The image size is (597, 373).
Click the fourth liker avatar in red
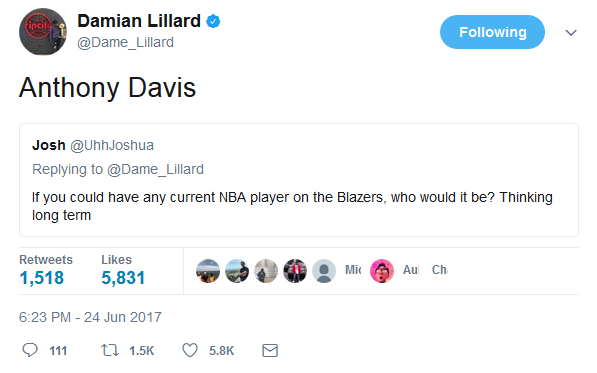(x=295, y=271)
